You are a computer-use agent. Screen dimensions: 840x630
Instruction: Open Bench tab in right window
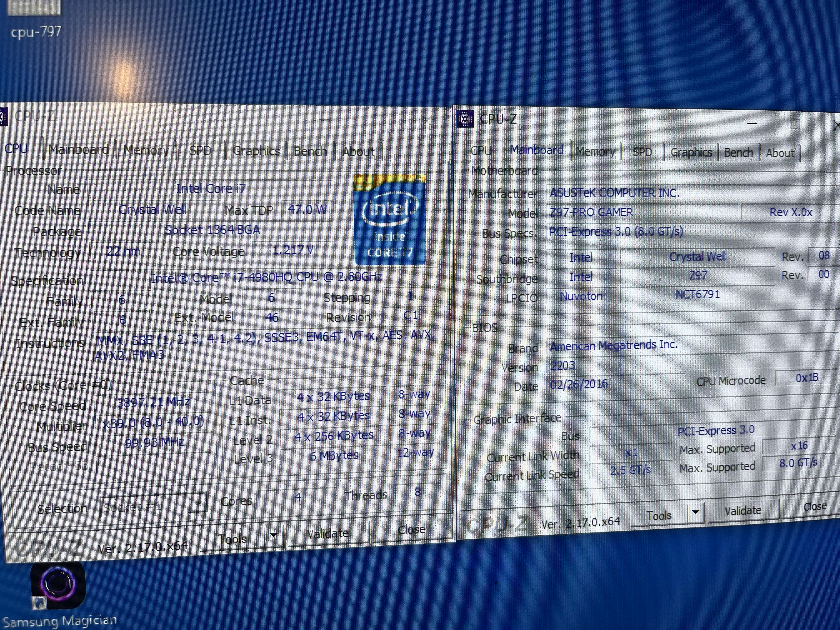(738, 153)
